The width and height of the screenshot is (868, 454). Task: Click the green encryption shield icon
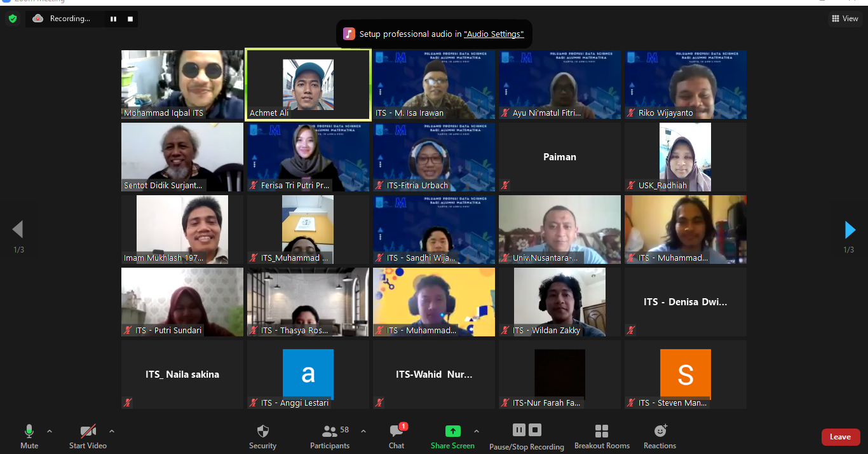(13, 19)
